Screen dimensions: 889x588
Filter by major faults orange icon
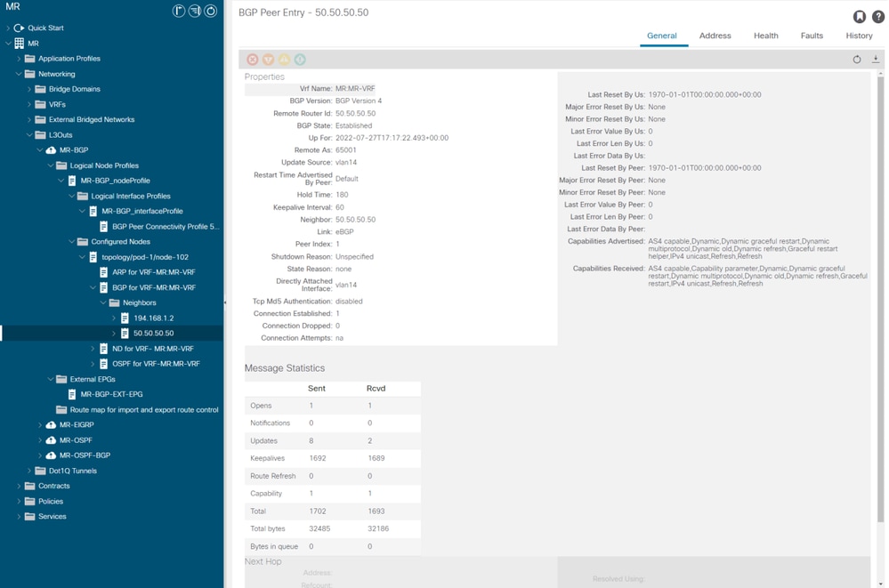pos(268,60)
